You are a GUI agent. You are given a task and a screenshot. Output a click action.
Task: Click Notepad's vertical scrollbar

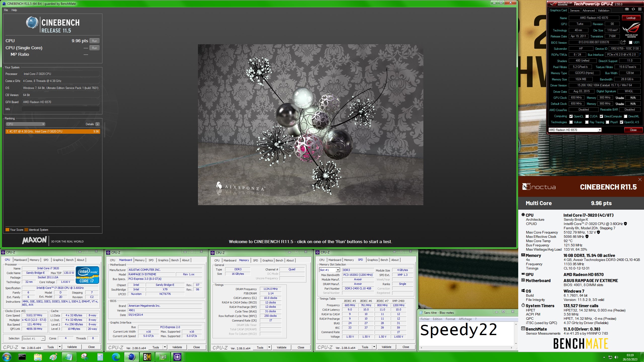click(x=516, y=334)
